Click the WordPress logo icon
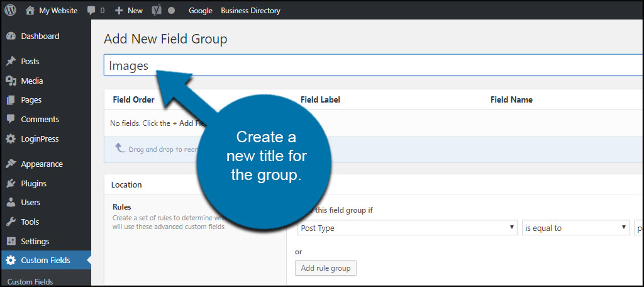Screen dimensions: 644x287 (11, 11)
